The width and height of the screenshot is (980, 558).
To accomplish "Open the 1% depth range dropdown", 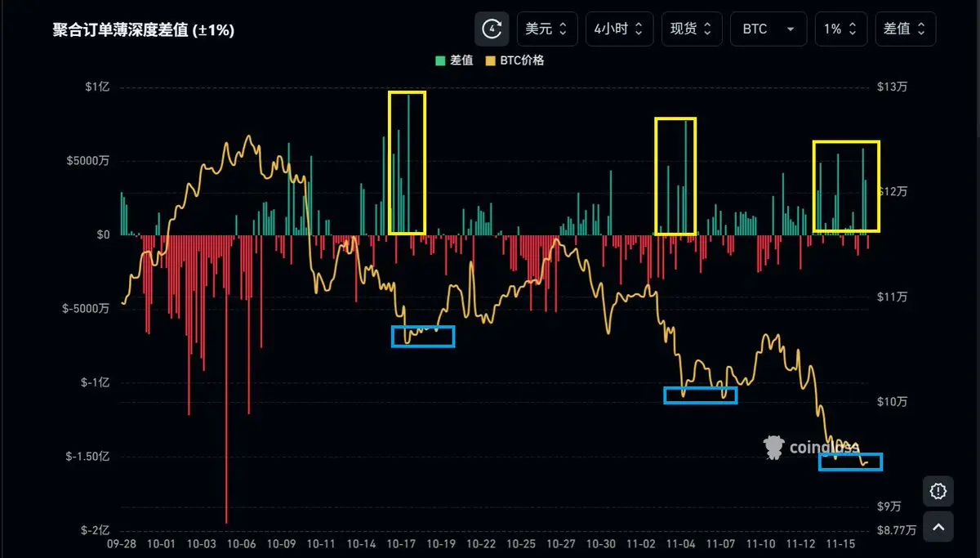I will click(840, 29).
